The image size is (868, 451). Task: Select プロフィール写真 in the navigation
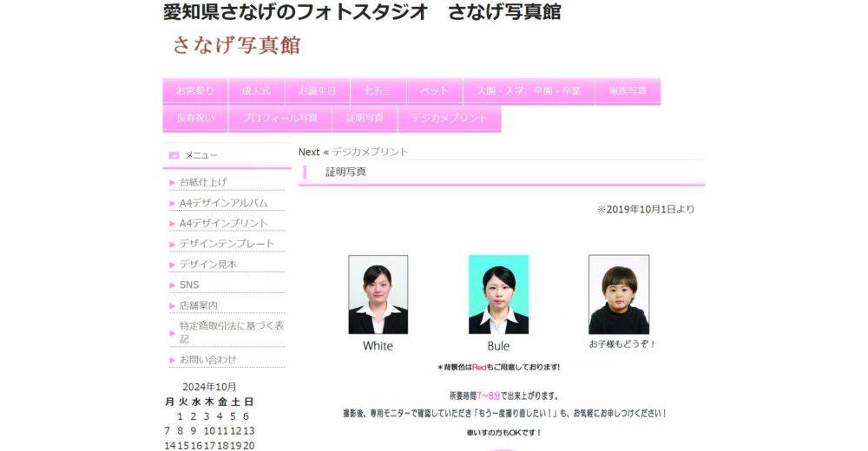[x=280, y=118]
